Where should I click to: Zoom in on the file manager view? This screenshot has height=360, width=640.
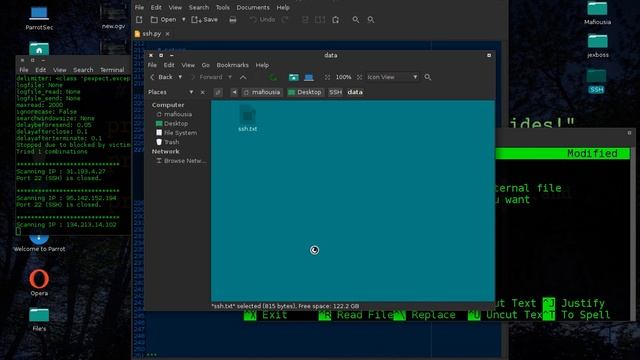359,77
